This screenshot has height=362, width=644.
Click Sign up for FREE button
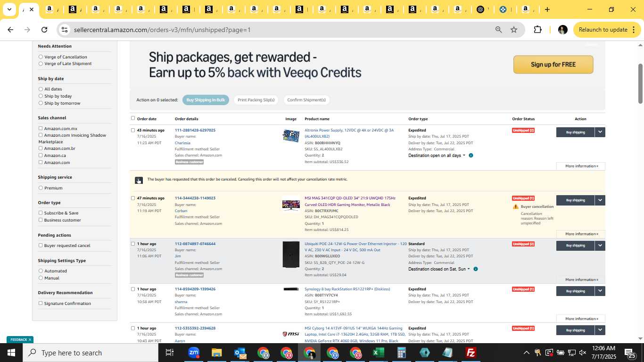[553, 65]
